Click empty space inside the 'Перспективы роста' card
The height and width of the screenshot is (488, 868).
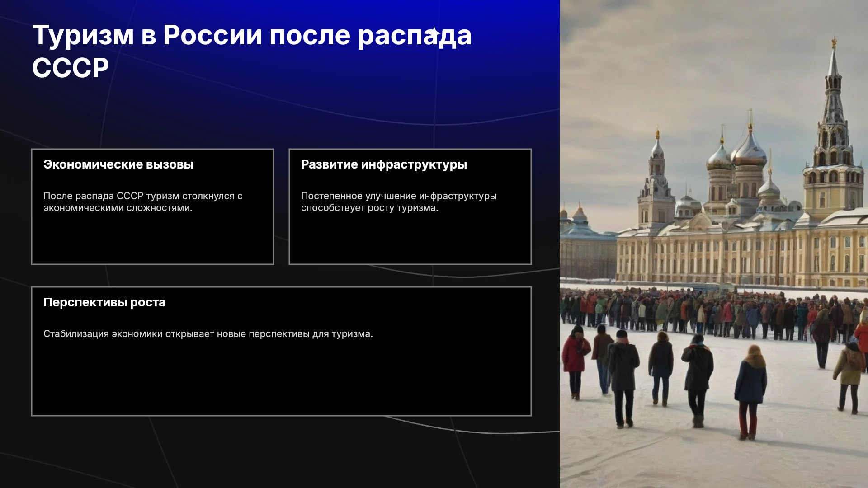(x=281, y=380)
